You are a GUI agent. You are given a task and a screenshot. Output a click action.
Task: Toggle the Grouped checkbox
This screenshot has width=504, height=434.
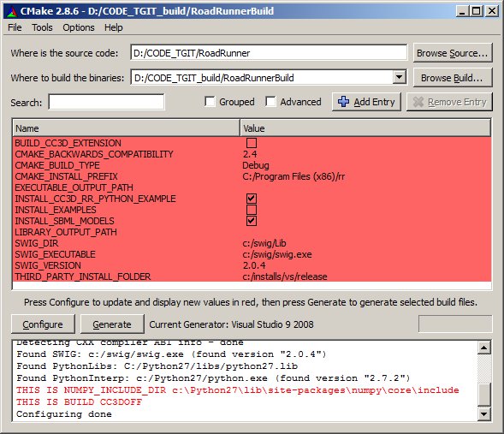[210, 102]
